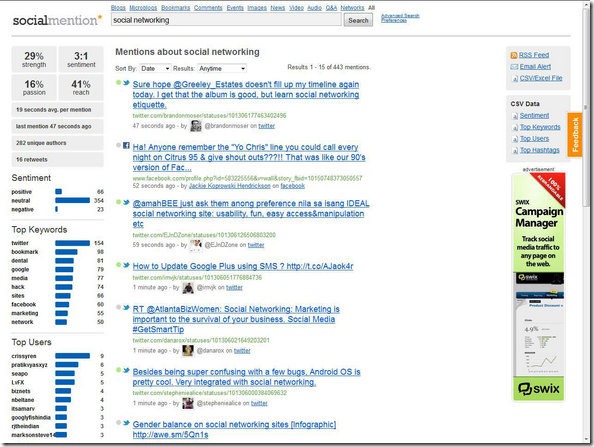594x447 pixels.
Task: Click the @stephaniealice avatar thumbnail
Action: tap(188, 403)
